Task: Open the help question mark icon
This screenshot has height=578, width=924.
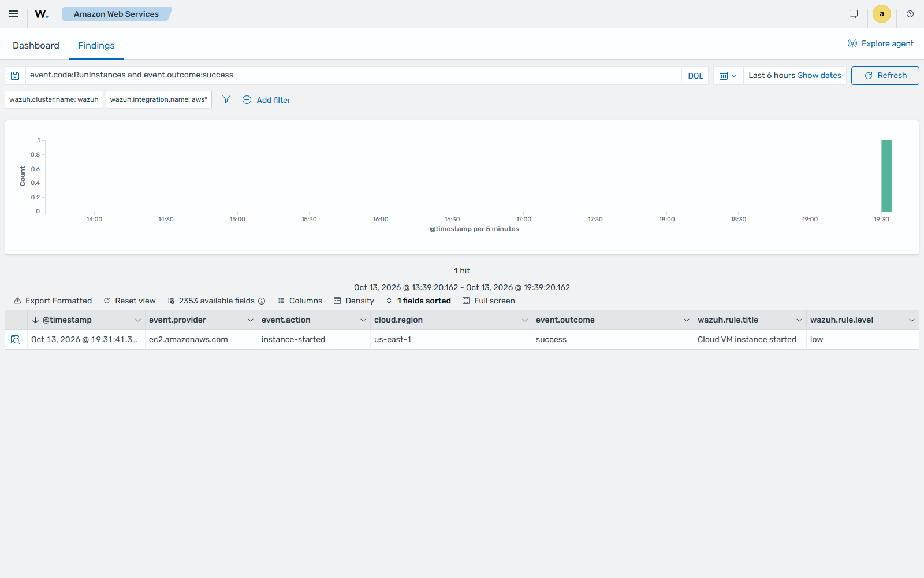Action: 910,14
